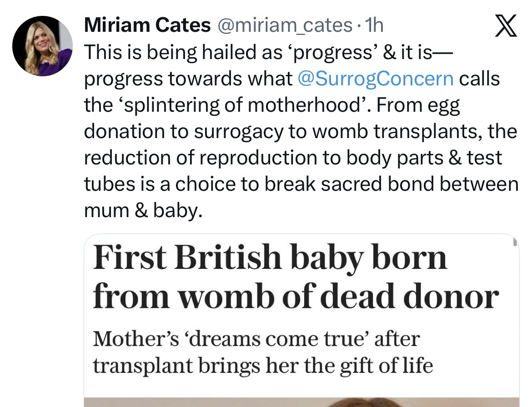Open the article photo below the subheading

301,402
